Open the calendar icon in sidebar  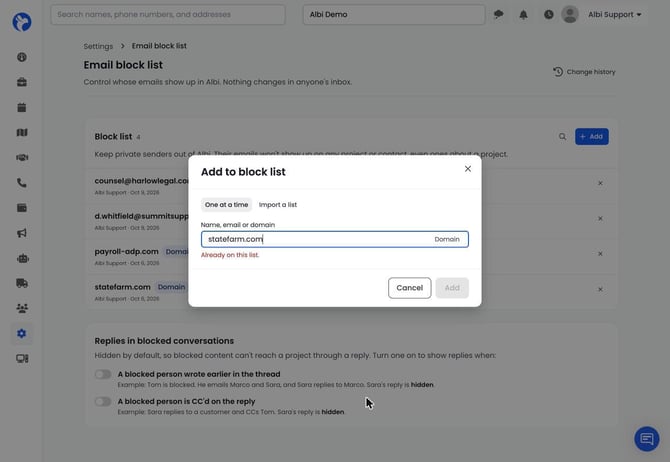click(22, 107)
